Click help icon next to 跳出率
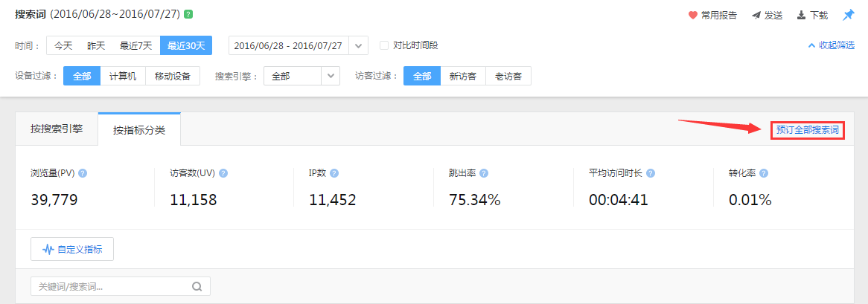868x304 pixels. tap(484, 173)
